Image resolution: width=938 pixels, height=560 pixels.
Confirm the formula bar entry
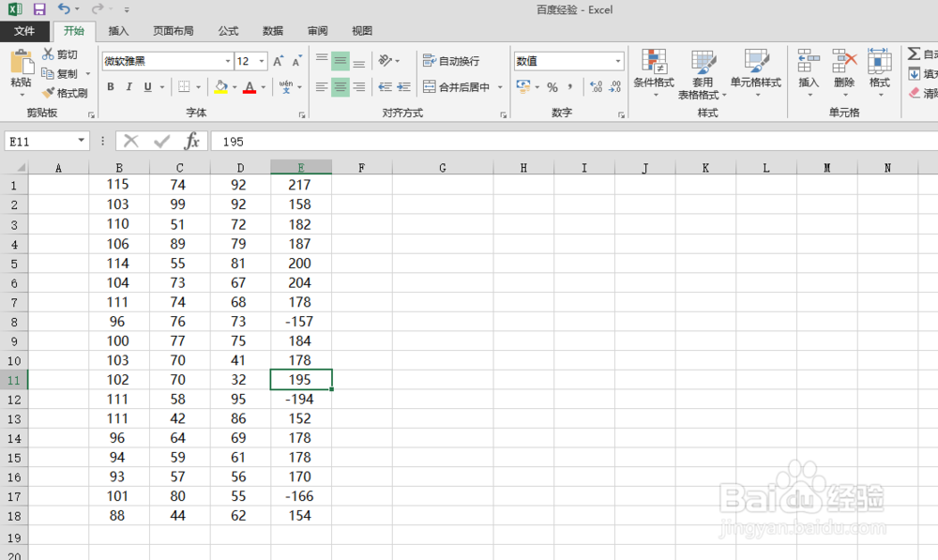161,142
